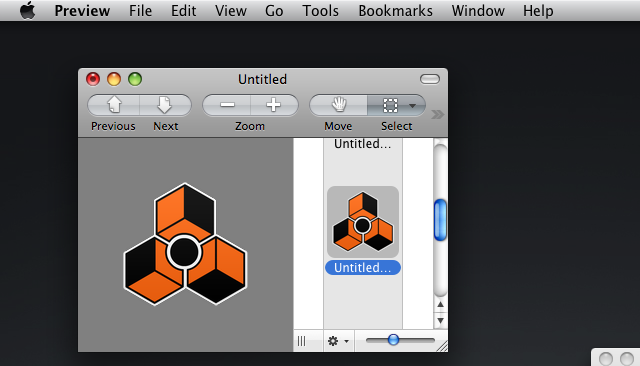Click the sidebar scroll down arrow

point(440,321)
